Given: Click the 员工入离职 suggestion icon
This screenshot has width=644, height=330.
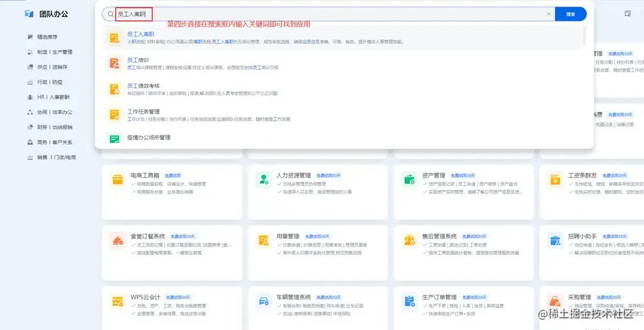Looking at the screenshot, I should point(114,38).
